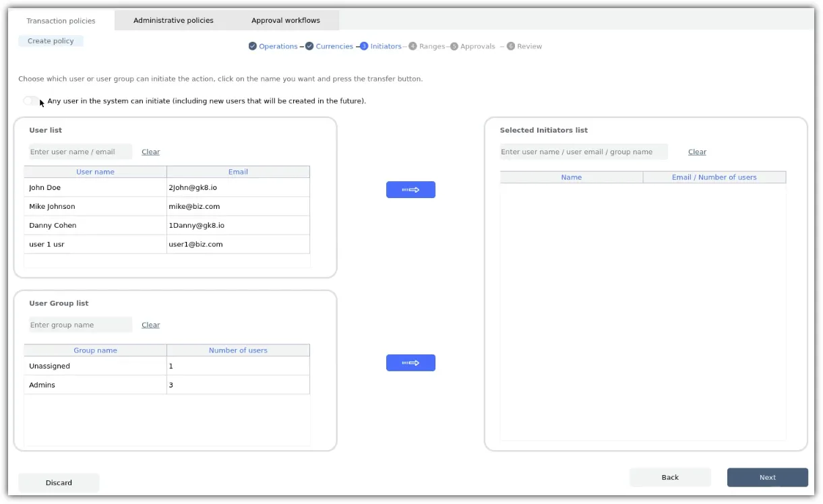Viewport: 823px width, 504px height.
Task: Select the Unassigned group row
Action: tap(167, 366)
